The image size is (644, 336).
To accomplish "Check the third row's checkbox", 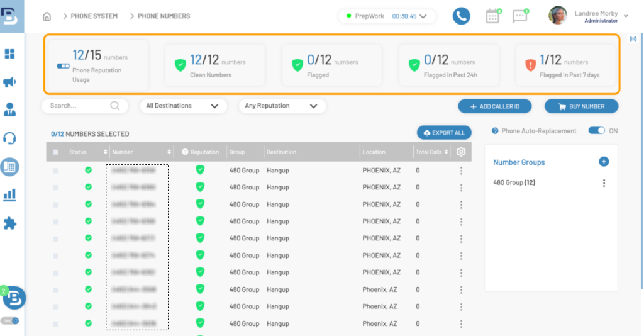I will [55, 204].
